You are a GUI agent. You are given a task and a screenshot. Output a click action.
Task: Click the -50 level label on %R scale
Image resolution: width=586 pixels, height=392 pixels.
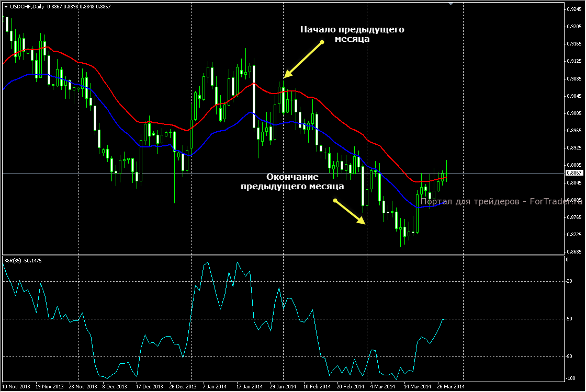click(x=569, y=319)
